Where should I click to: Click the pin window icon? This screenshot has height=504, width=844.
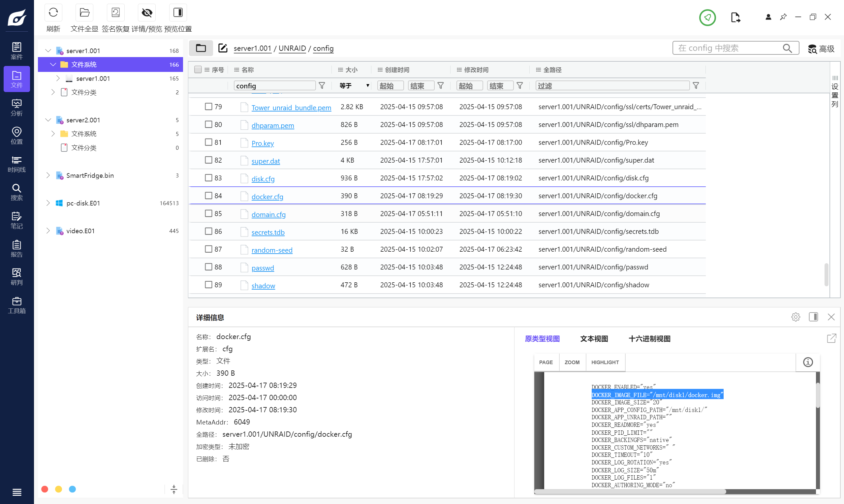783,17
